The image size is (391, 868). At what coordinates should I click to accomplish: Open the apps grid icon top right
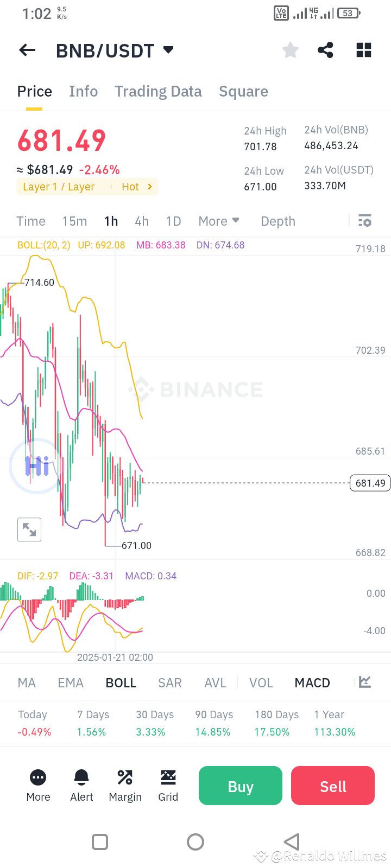[363, 50]
